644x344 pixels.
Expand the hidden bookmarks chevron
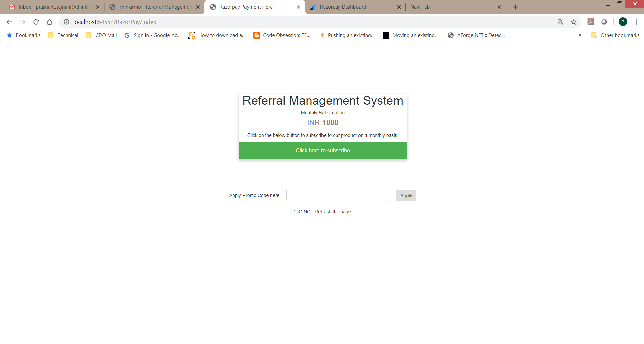pyautogui.click(x=580, y=35)
